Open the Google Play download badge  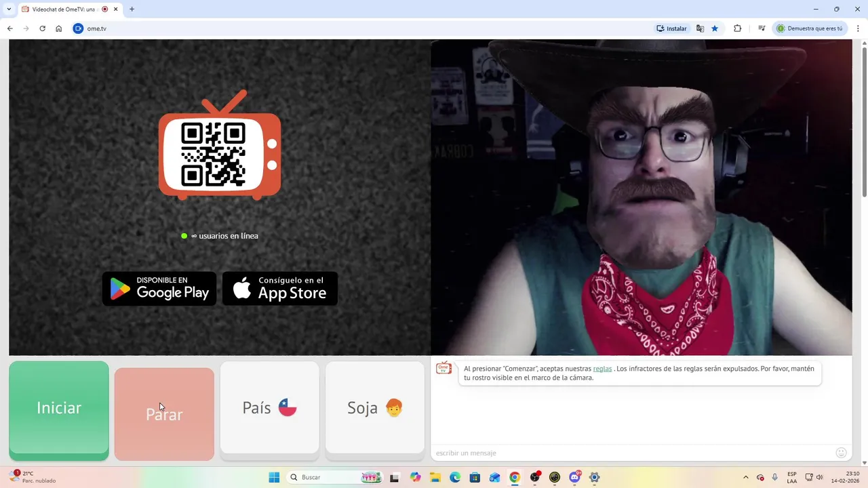[159, 289]
